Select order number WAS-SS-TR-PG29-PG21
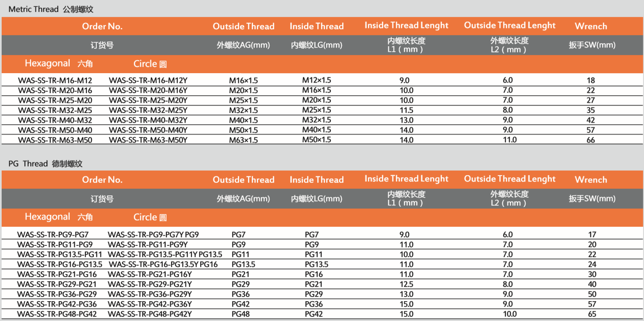644x321 pixels. [x=57, y=284]
